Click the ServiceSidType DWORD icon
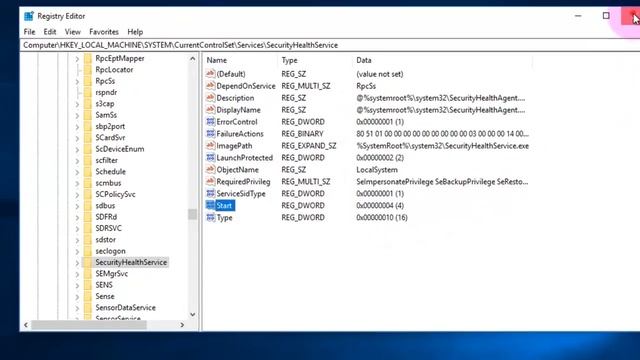This screenshot has width=640, height=360. [210, 193]
